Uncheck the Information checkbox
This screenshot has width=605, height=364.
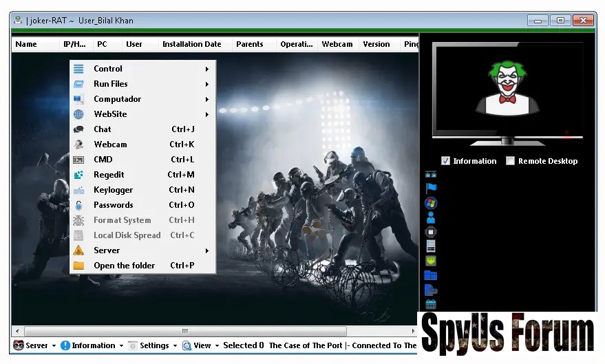click(x=445, y=161)
